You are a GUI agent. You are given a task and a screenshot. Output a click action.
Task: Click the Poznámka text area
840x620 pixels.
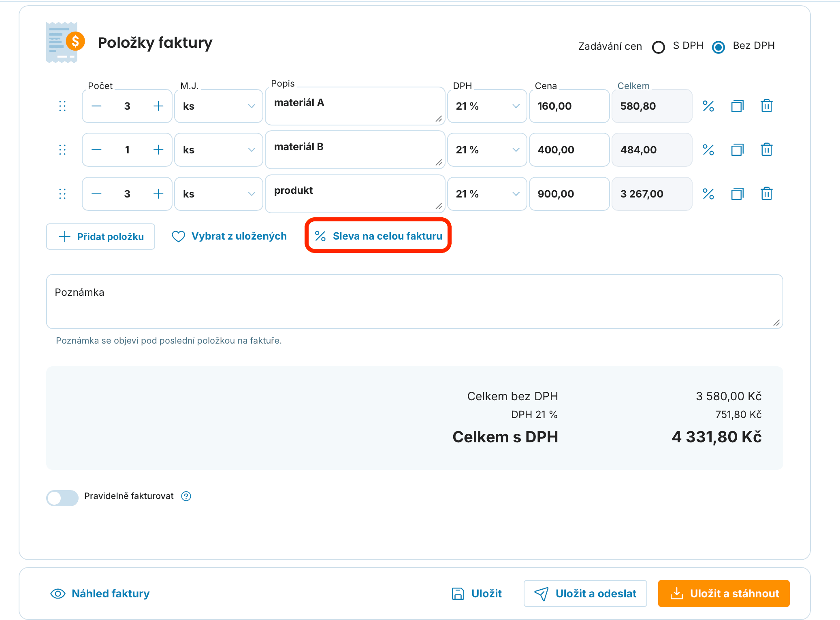(415, 302)
